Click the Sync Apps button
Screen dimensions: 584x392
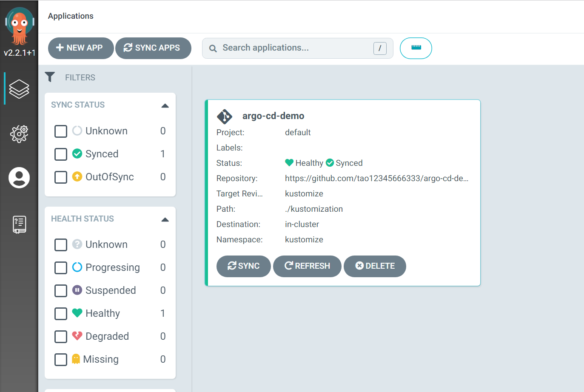(153, 48)
